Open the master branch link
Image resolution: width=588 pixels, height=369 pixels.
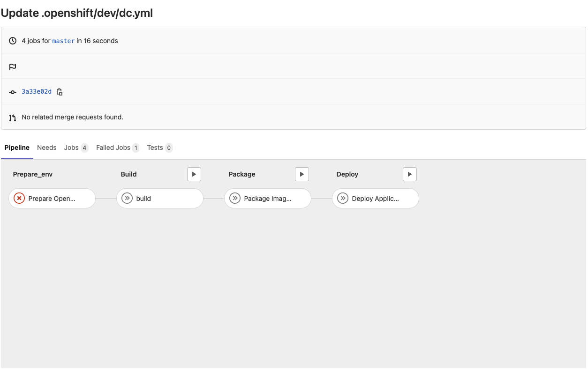tap(63, 41)
